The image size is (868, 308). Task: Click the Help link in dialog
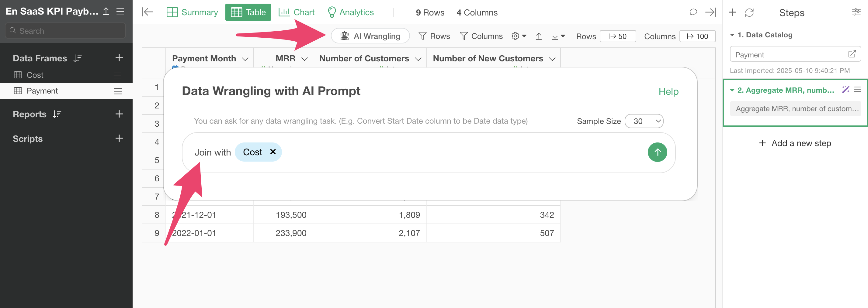point(668,91)
